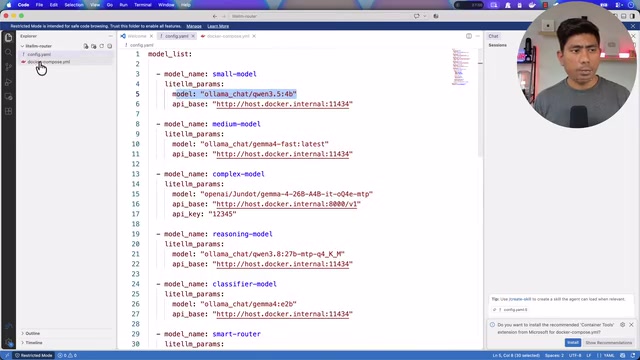Screen dimensions: 640x360
Task: Open accounts icon at bottom of activity bar
Action: click(x=8, y=327)
